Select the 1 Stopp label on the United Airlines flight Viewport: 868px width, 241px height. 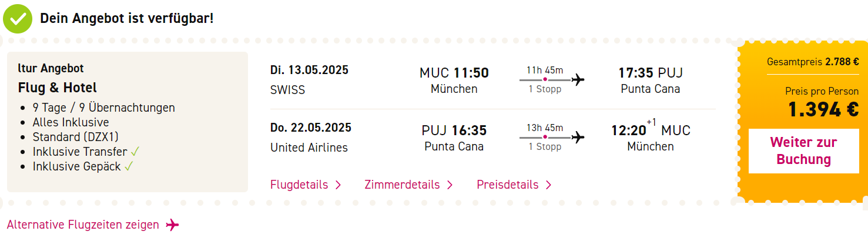point(545,147)
